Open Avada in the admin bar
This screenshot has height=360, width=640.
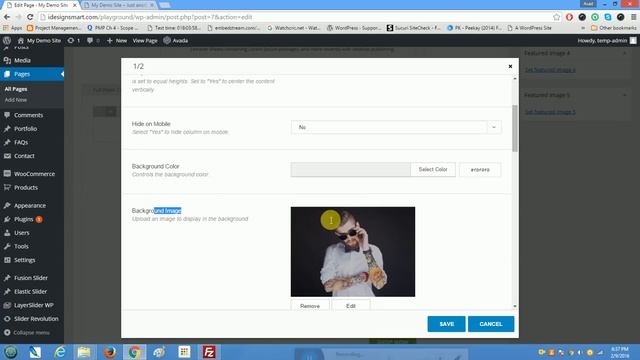pos(176,40)
